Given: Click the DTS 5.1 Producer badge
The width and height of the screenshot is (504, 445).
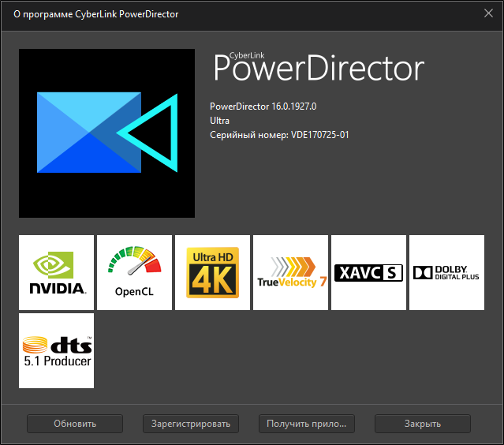Looking at the screenshot, I should [x=56, y=350].
